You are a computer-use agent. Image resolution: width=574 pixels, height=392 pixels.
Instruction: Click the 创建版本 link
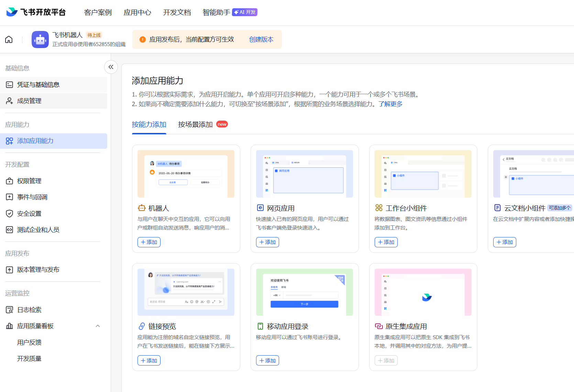pyautogui.click(x=261, y=40)
